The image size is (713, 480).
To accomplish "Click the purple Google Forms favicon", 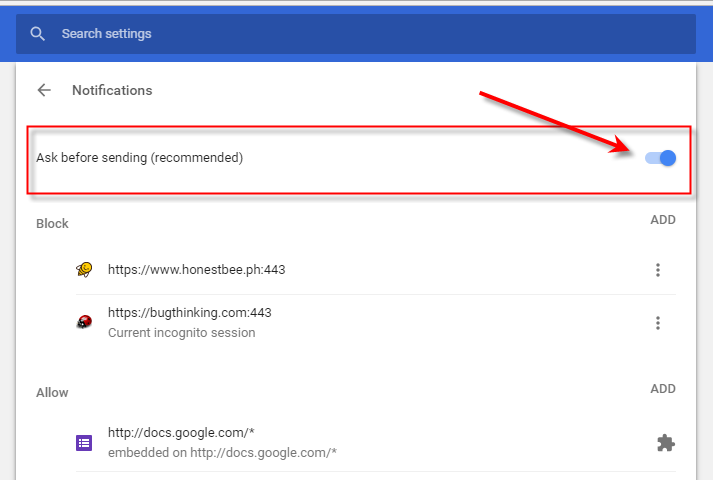I will pyautogui.click(x=84, y=443).
